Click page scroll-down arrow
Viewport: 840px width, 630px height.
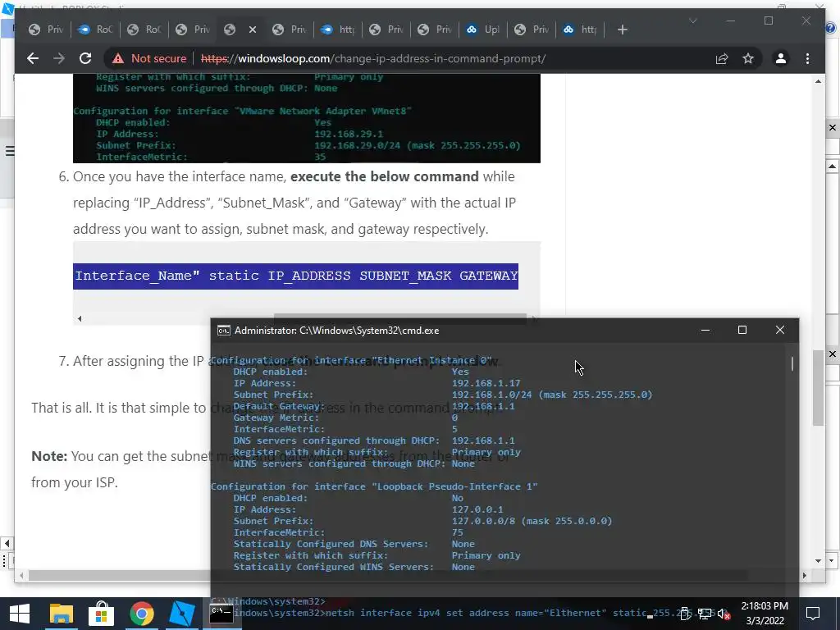point(818,561)
